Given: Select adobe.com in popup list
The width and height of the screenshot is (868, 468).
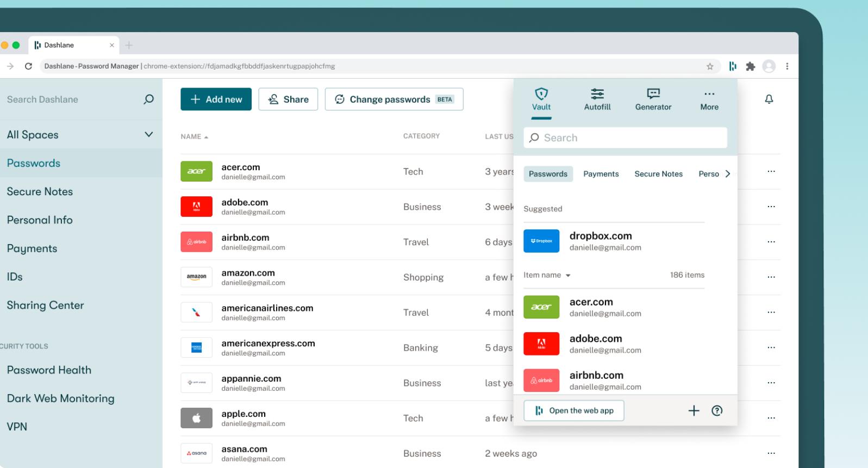Looking at the screenshot, I should pos(614,344).
